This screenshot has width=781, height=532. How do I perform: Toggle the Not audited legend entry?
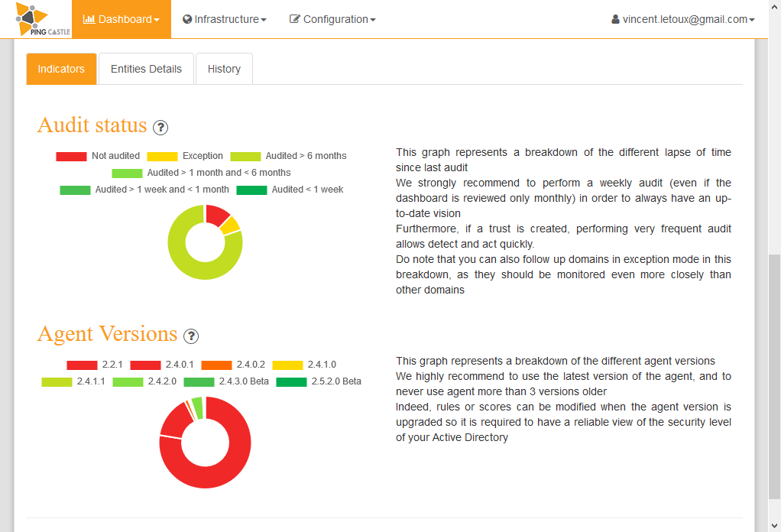[98, 156]
